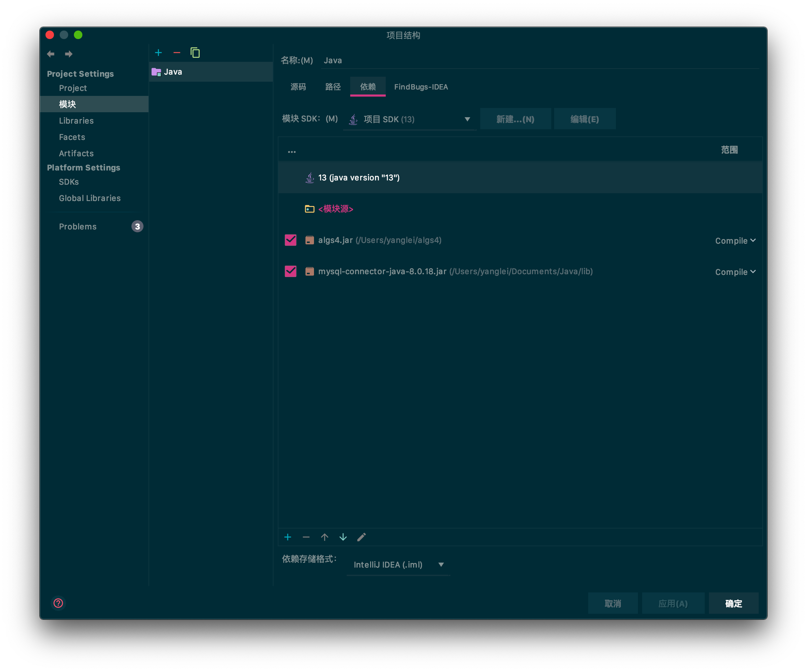Open mysql-connector Compile scope dropdown
807x672 pixels.
click(735, 272)
